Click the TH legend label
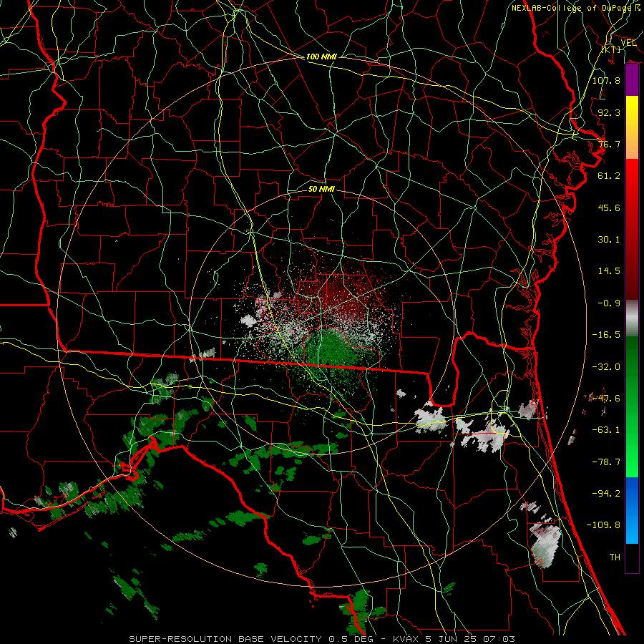The image size is (644, 644). tap(615, 557)
